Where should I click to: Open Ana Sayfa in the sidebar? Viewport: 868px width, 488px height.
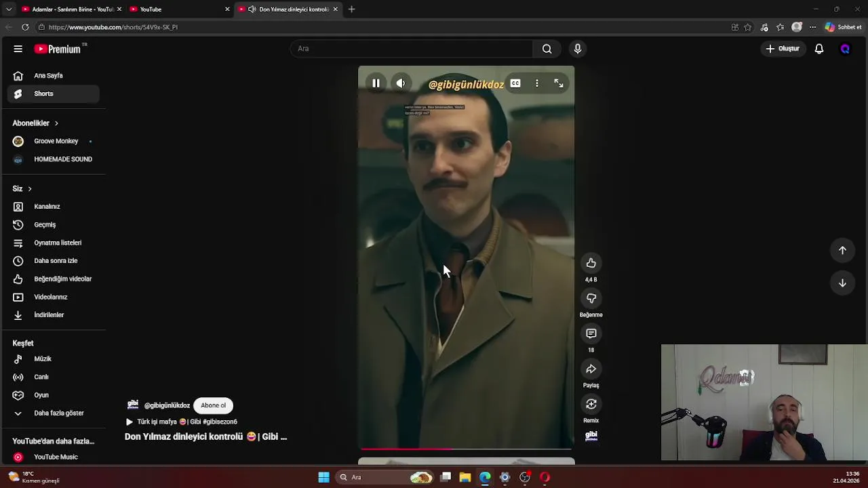pos(54,76)
